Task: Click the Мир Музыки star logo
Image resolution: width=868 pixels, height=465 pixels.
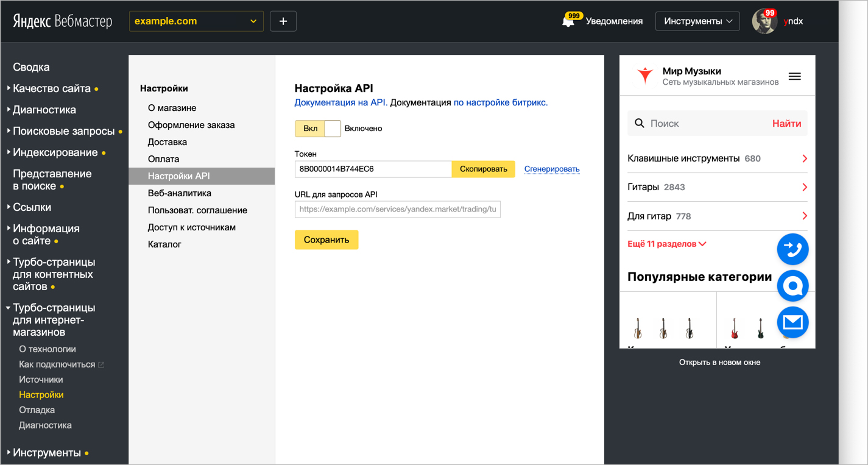Action: click(645, 76)
